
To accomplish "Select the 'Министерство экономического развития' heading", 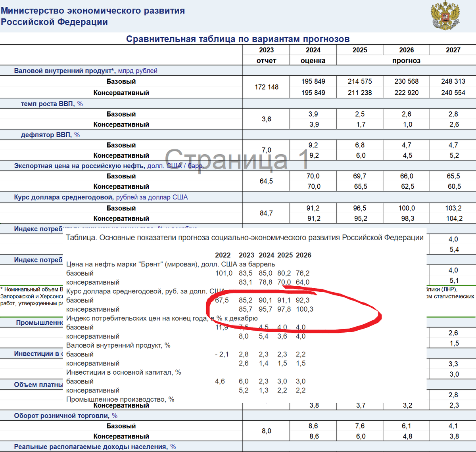I will [93, 11].
